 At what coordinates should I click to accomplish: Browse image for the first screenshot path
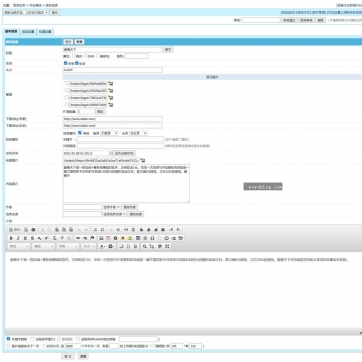pos(110,83)
